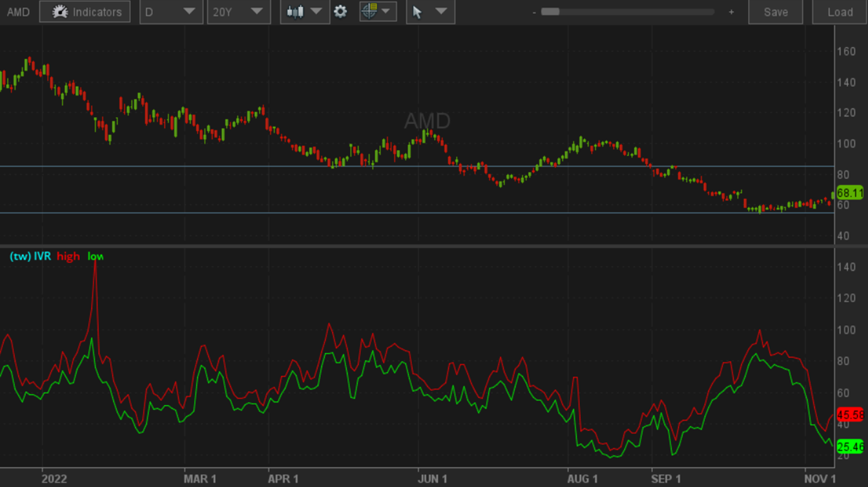Screen dimensions: 868x487
Task: Click the 160 price axis label
Action: pos(846,52)
